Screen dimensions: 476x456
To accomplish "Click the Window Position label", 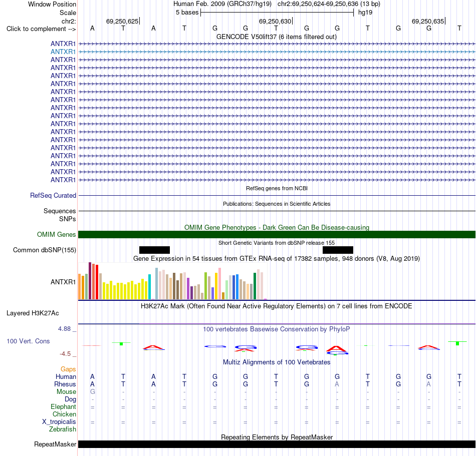I will pyautogui.click(x=52, y=4).
